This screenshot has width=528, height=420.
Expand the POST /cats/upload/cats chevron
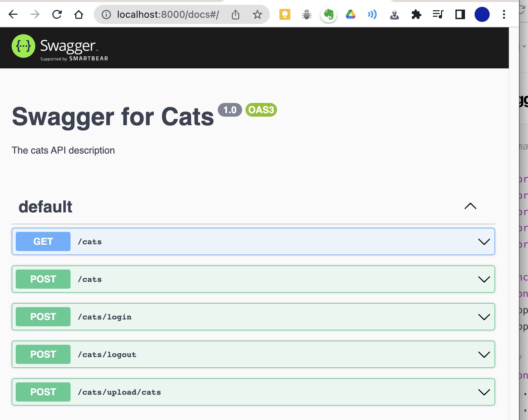point(484,392)
